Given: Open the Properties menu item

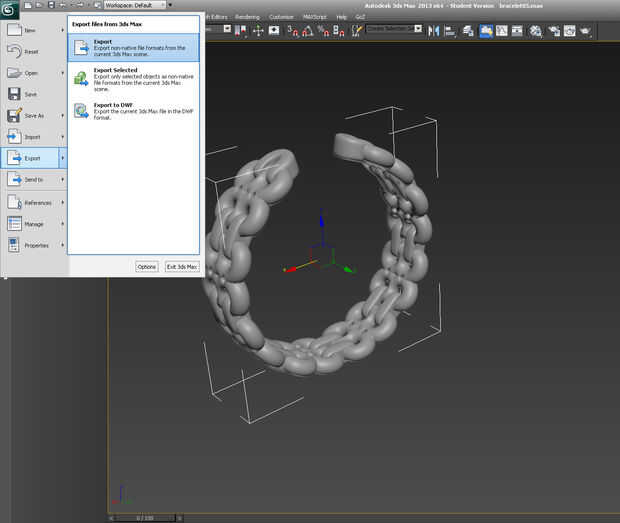Looking at the screenshot, I should pyautogui.click(x=36, y=245).
